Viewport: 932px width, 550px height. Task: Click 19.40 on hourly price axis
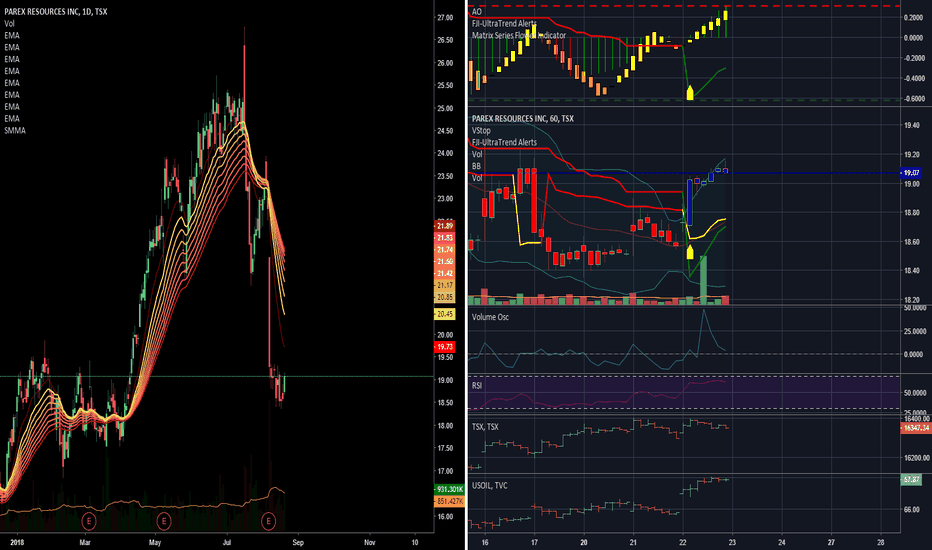(x=911, y=125)
